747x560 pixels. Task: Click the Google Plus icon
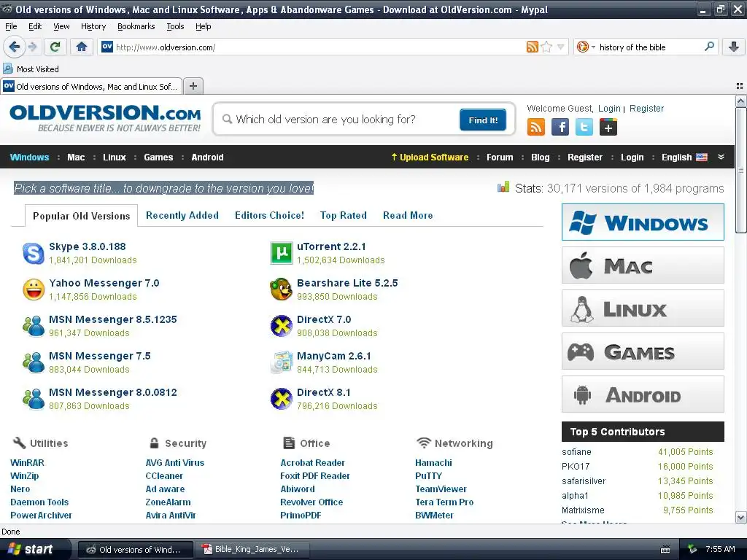click(x=608, y=127)
